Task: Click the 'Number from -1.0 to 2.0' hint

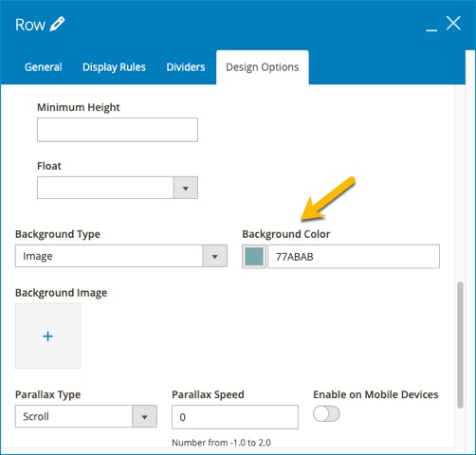Action: [221, 443]
